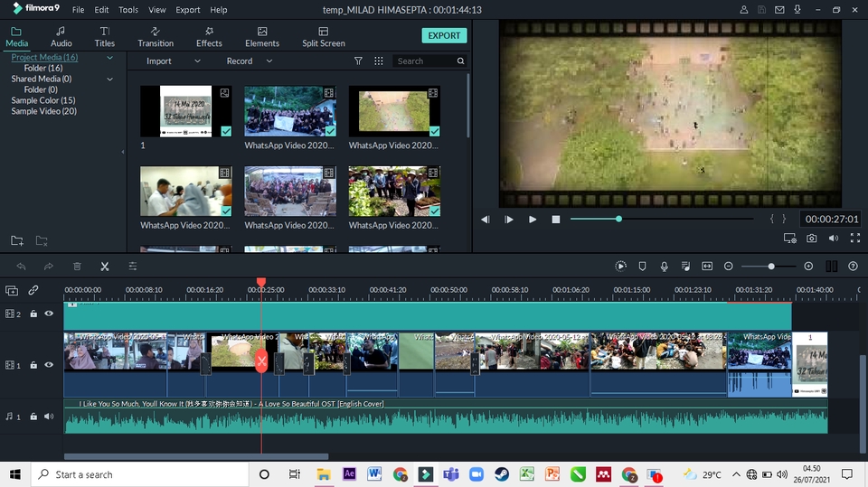
Task: Delete the selected media folder
Action: point(42,240)
